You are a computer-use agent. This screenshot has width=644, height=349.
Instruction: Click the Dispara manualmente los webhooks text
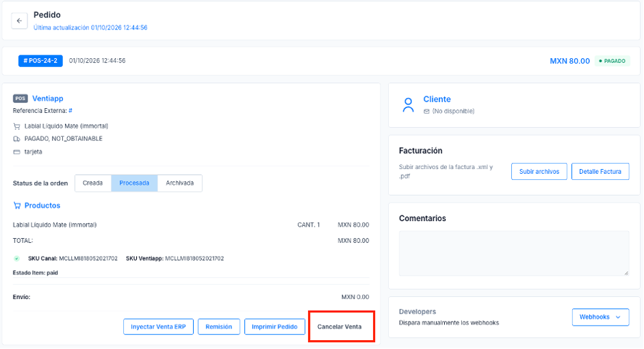tap(449, 323)
